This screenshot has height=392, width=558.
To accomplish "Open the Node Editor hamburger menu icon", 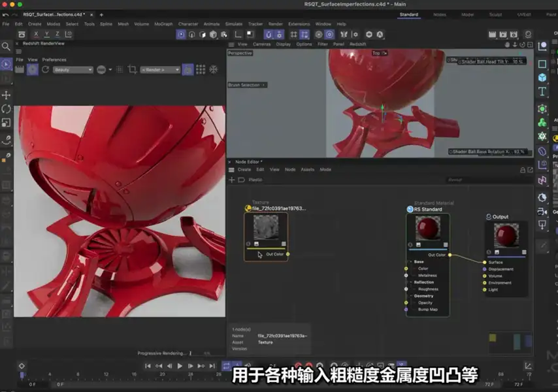I will pos(230,169).
